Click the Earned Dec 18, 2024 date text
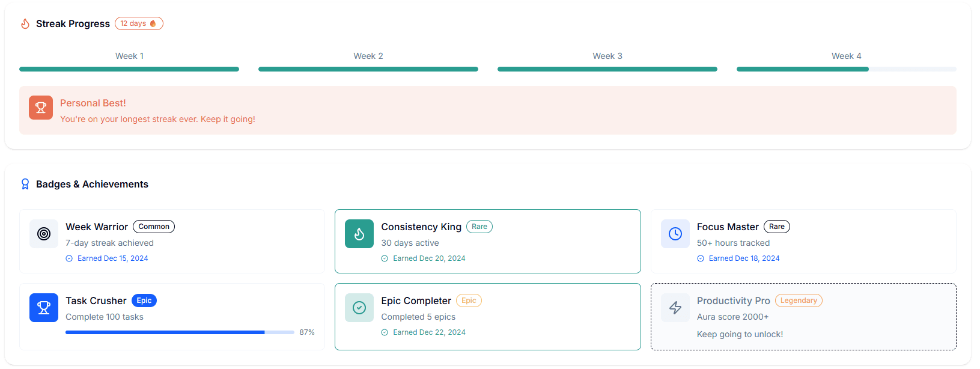The image size is (980, 369). 744,258
